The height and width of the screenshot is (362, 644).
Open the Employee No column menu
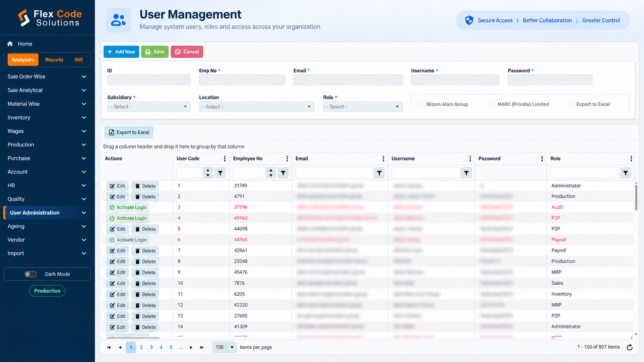point(287,158)
